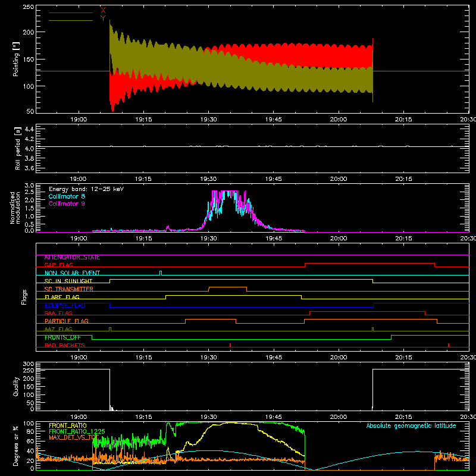Click '19:30' under the Pointing panel
The height and width of the screenshot is (476, 476).
tap(209, 120)
